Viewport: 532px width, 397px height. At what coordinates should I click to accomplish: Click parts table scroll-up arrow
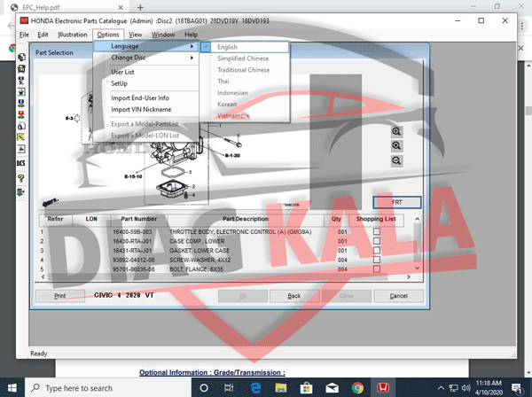[418, 219]
